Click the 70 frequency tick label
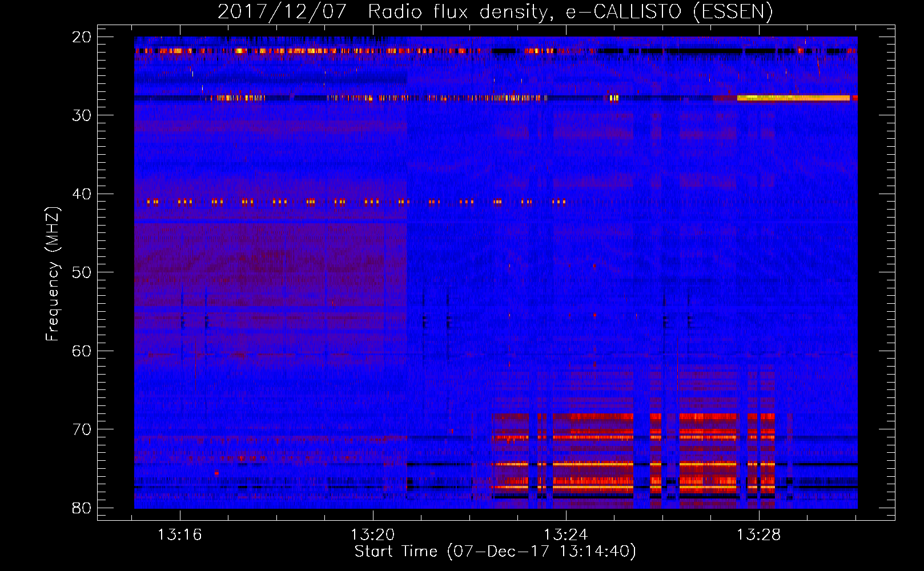The width and height of the screenshot is (924, 571). point(82,429)
